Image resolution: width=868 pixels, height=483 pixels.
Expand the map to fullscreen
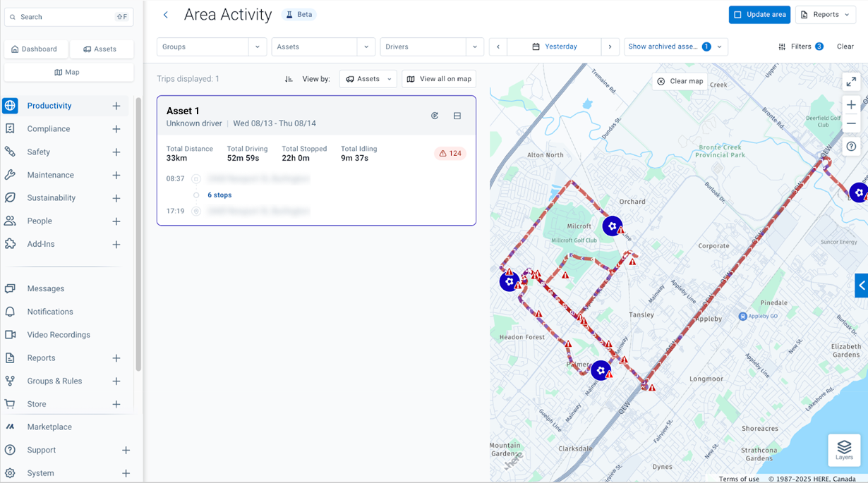click(x=851, y=81)
